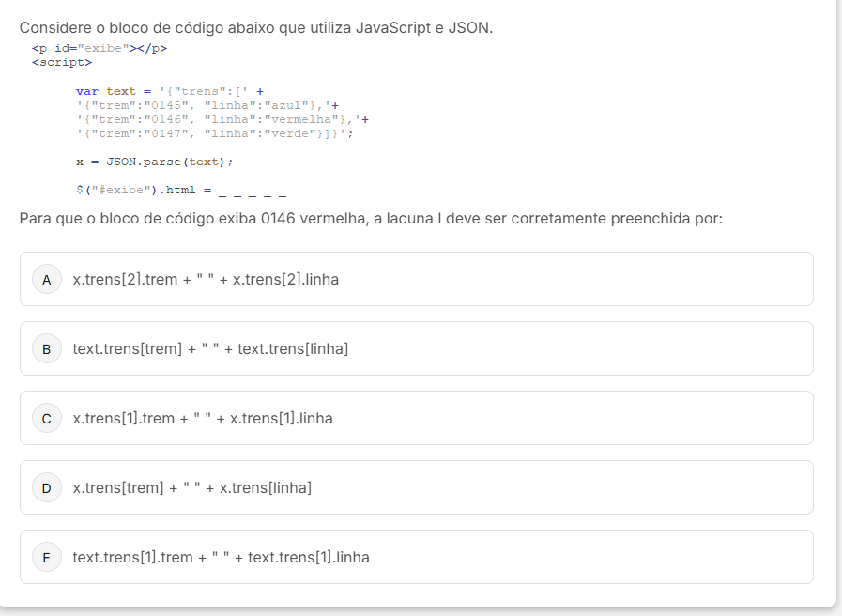
Task: Click the code line with trem 0147 verde
Action: pos(215,133)
